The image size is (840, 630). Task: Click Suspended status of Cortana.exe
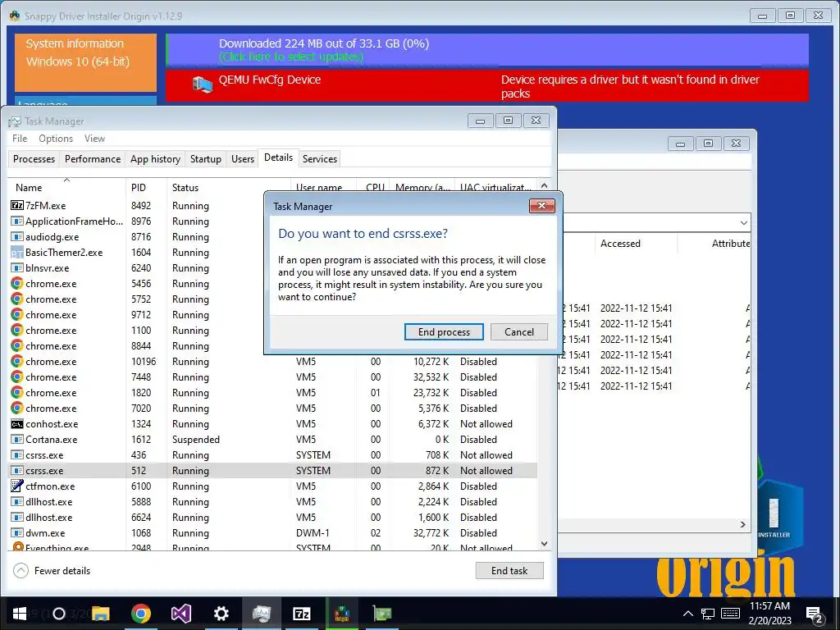195,440
